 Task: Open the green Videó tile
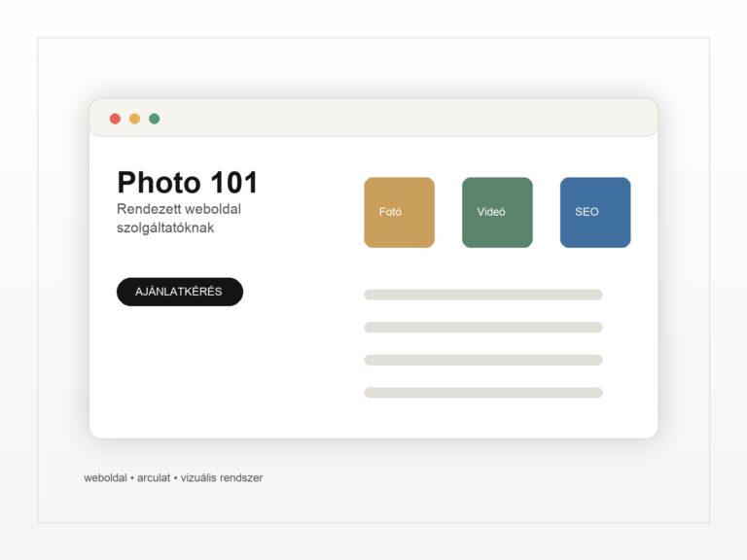[x=497, y=212]
